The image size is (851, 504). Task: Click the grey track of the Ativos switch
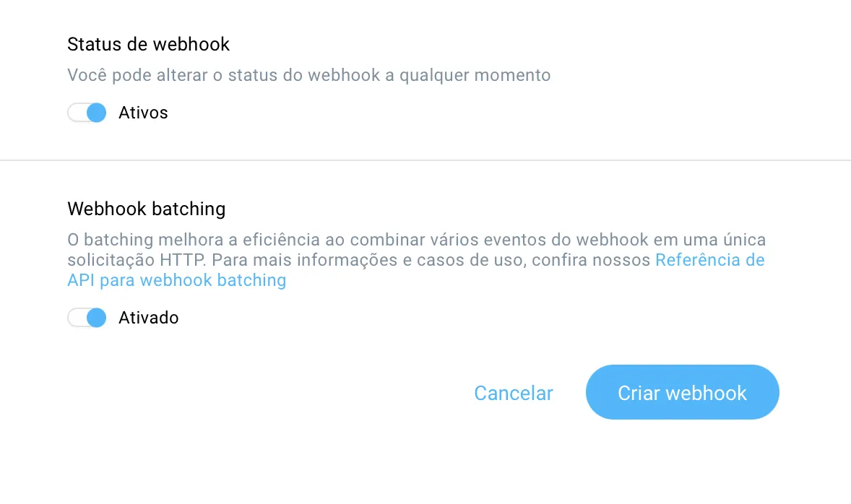77,113
